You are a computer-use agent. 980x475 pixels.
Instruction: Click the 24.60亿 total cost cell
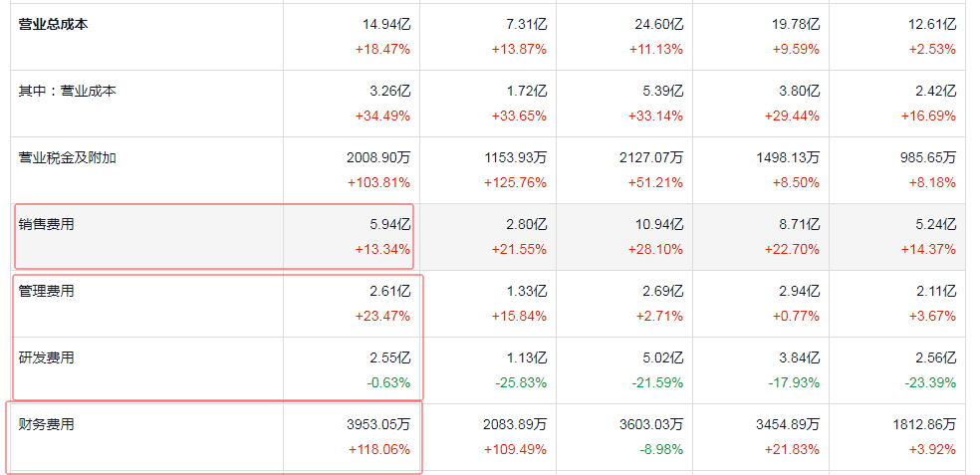point(659,24)
